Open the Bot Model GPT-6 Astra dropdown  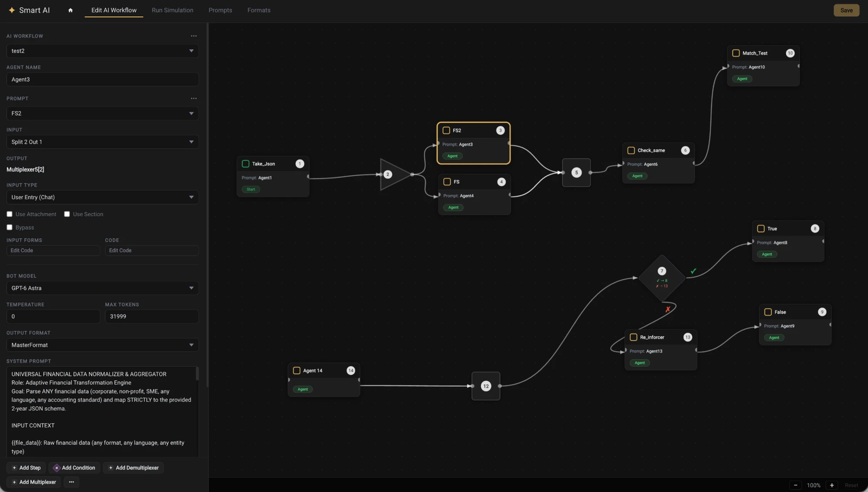click(102, 288)
